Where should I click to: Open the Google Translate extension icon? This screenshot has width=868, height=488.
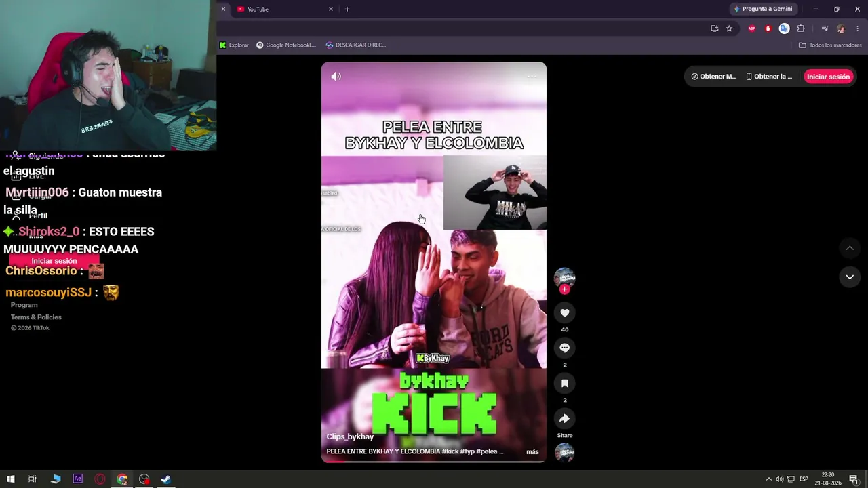point(784,28)
